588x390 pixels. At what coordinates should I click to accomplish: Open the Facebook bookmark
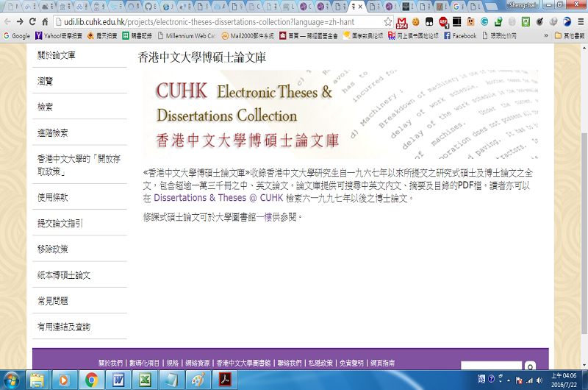[459, 35]
